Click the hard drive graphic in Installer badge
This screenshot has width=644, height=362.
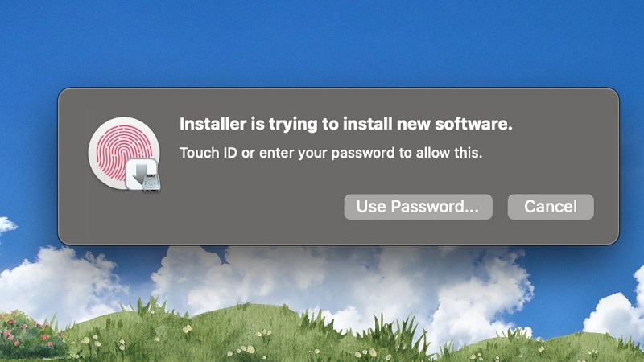click(152, 183)
